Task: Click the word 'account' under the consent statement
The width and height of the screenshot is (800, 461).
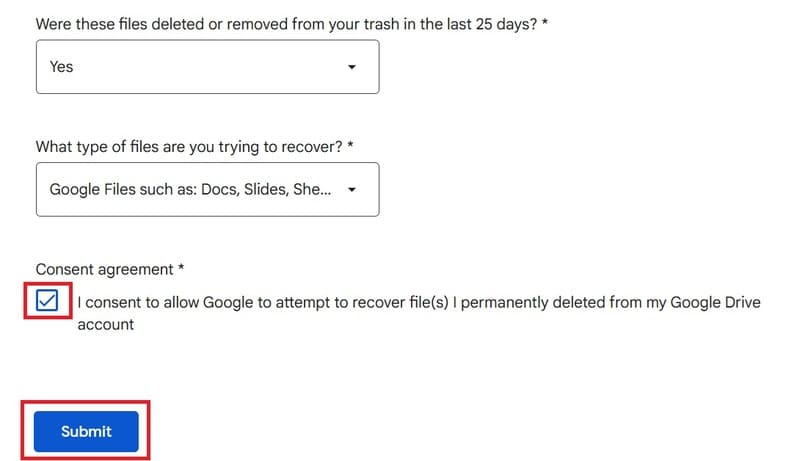Action: (106, 325)
